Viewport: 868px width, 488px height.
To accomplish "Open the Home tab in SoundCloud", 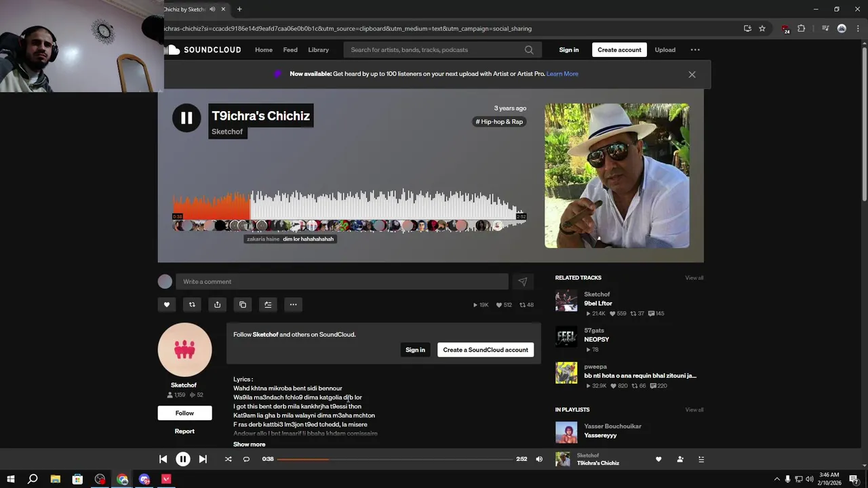I will tap(264, 49).
